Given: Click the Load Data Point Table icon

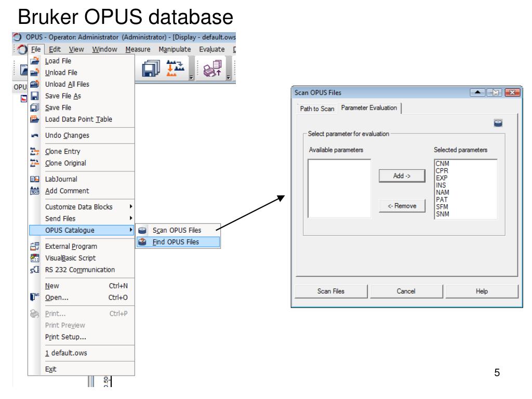Looking at the screenshot, I should 35,119.
